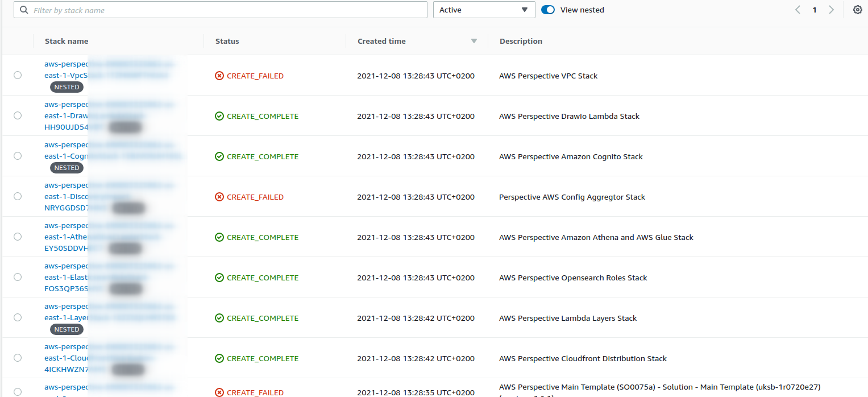Click page number 1 in pagination
The height and width of the screenshot is (397, 868).
(815, 10)
